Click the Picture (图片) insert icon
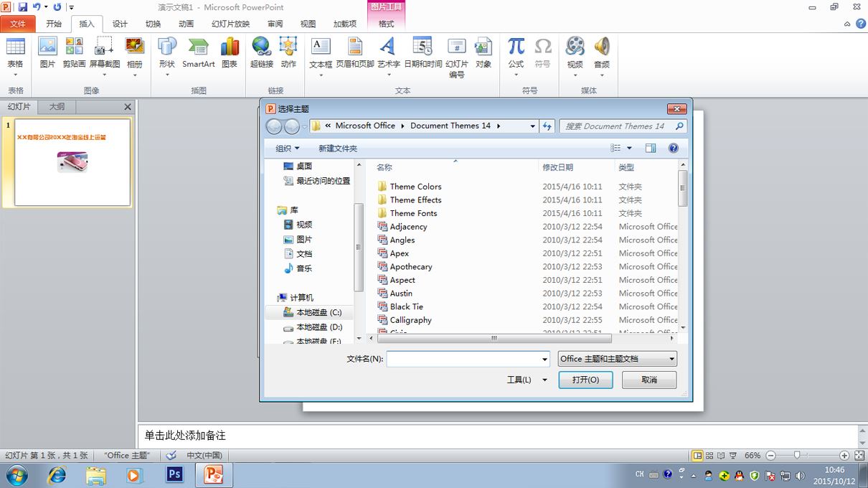This screenshot has height=488, width=868. point(47,53)
